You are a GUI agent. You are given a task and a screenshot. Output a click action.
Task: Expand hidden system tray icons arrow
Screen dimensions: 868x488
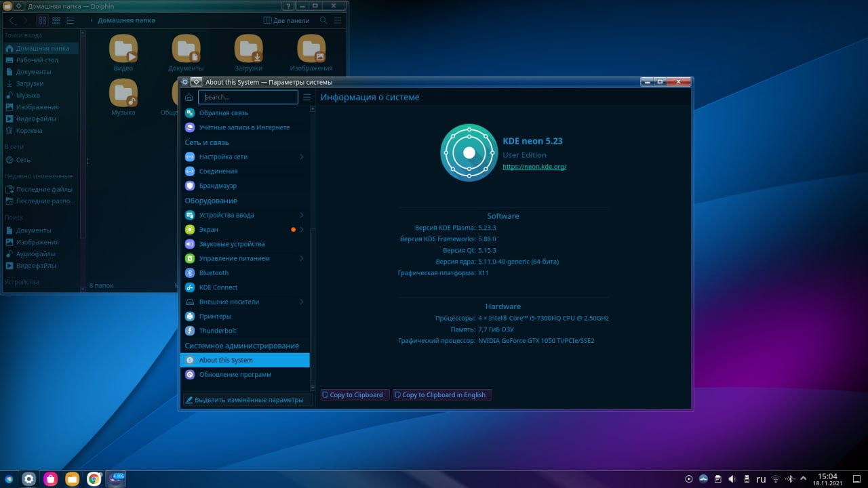pyautogui.click(x=804, y=479)
